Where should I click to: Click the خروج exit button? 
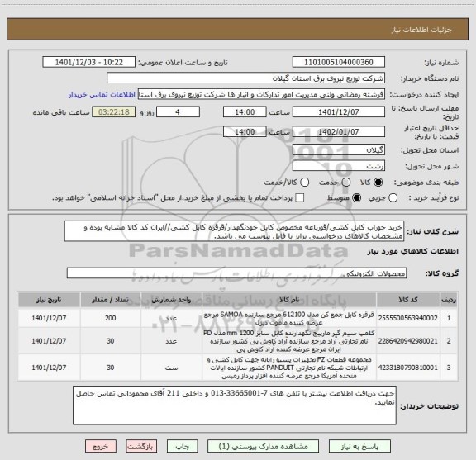click(x=101, y=447)
